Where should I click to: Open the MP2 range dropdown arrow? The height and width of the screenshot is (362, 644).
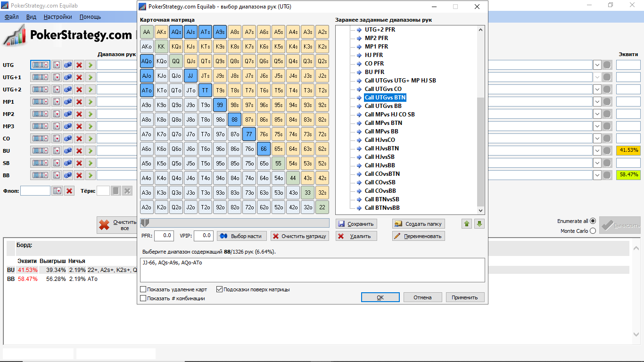point(597,114)
